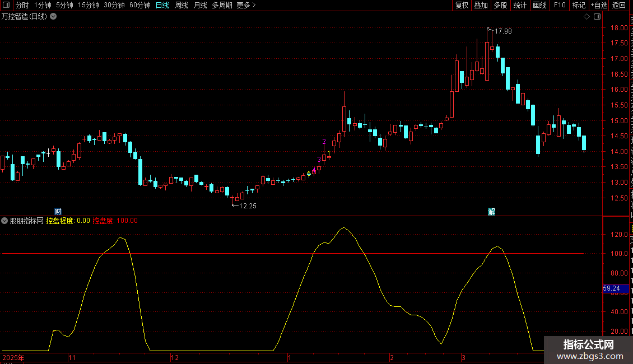Image resolution: width=633 pixels, height=364 pixels.
Task: Toggle the right side panel icon
Action: 598,17
